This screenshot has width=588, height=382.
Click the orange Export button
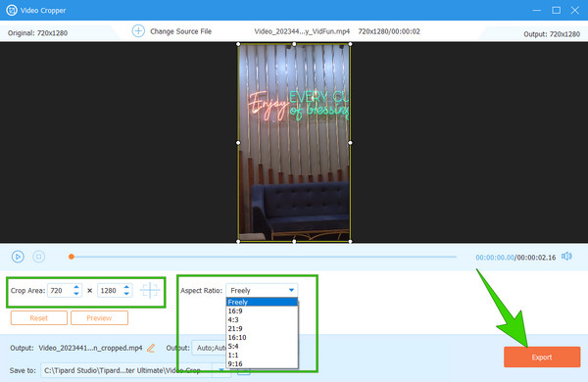(x=542, y=357)
